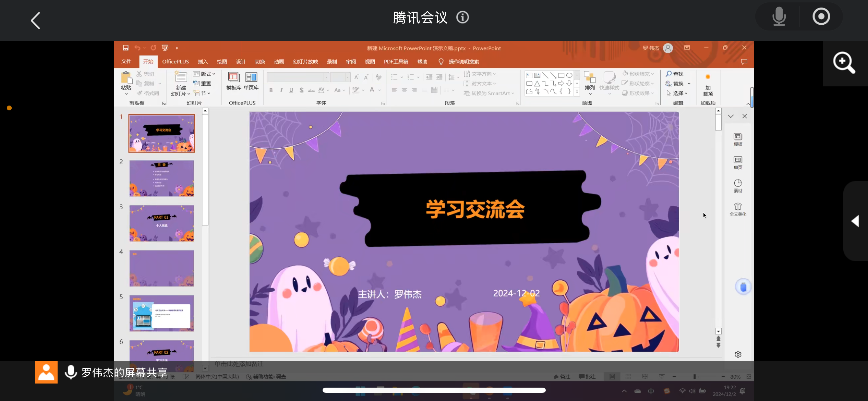Go back using the left arrow
Viewport: 868px width, 401px height.
click(x=36, y=21)
